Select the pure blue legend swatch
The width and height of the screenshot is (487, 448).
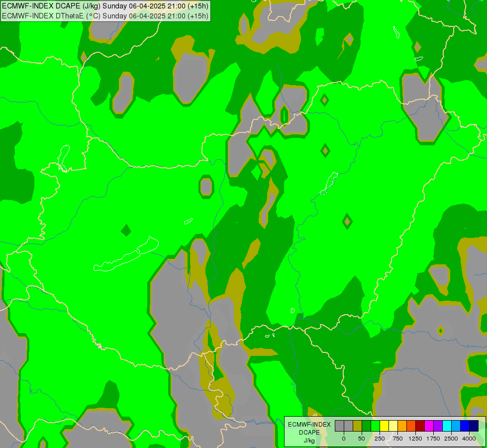click(x=465, y=426)
